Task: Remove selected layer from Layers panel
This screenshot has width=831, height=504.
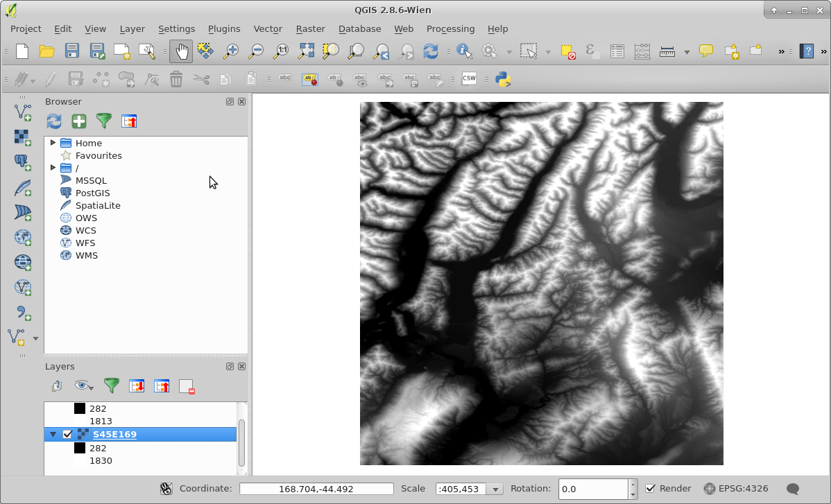Action: coord(187,386)
